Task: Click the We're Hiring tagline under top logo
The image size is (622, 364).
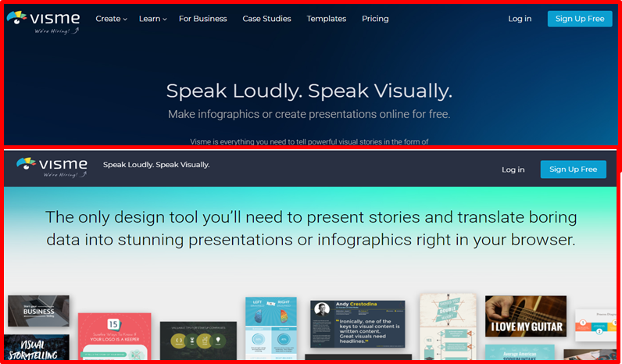Action: click(x=55, y=32)
